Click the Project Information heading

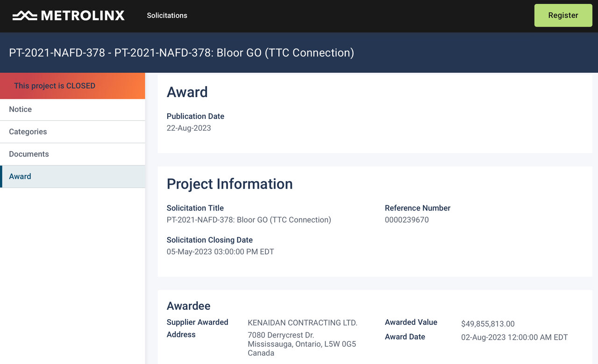[229, 184]
